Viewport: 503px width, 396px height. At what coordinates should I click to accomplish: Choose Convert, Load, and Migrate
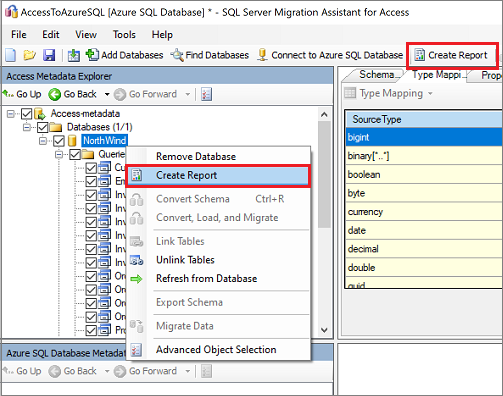coord(218,218)
